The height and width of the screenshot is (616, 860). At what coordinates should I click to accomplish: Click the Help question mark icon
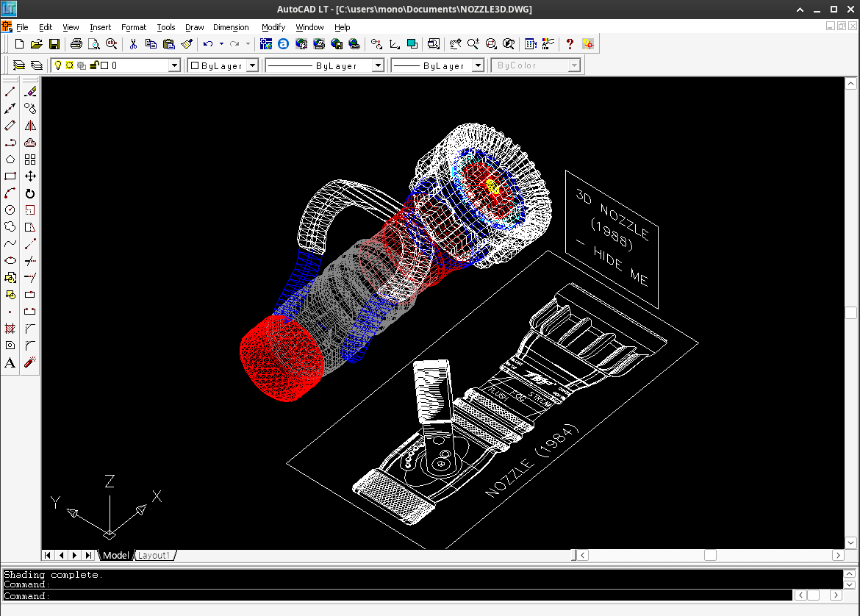pos(570,44)
